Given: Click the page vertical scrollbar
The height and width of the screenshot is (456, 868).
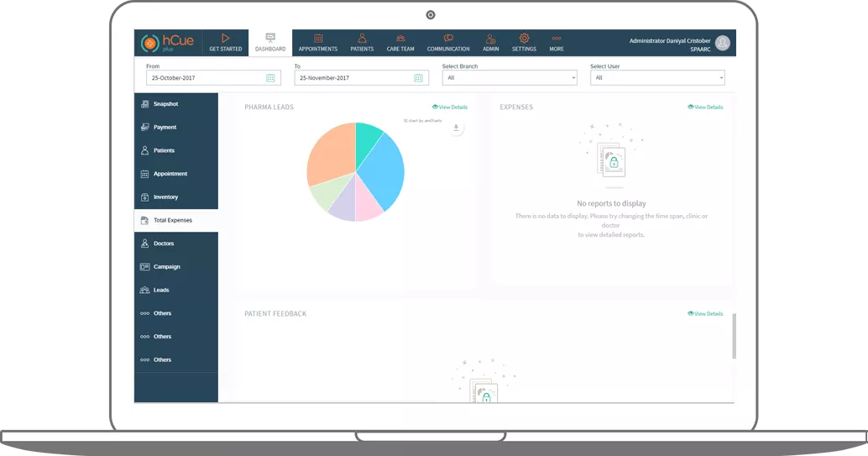Looking at the screenshot, I should coord(734,336).
